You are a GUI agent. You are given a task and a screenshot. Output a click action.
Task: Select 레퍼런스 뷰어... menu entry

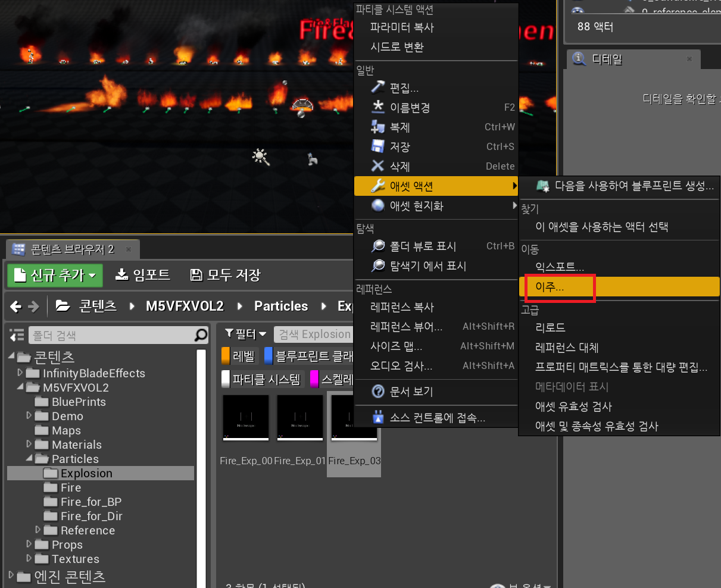(x=436, y=327)
